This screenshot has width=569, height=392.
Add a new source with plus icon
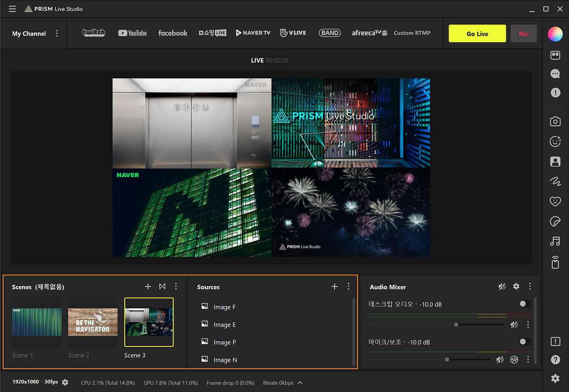334,287
